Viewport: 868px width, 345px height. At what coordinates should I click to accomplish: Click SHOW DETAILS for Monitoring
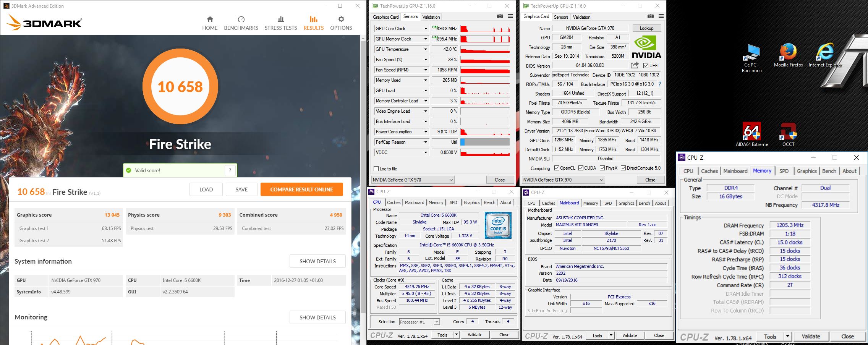click(x=317, y=317)
